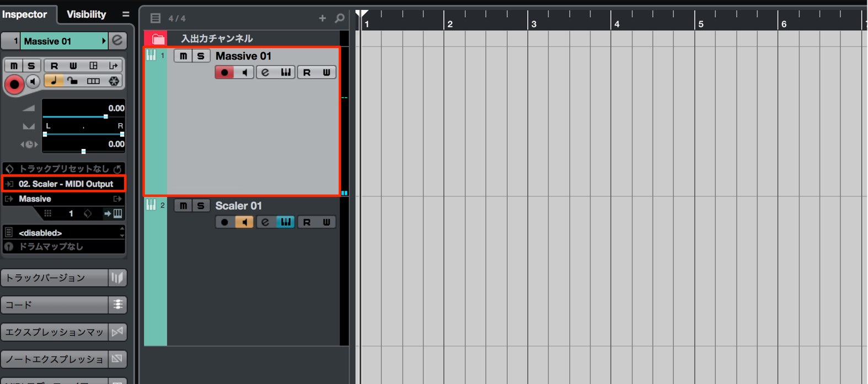Open program selector grid icon
Screen dimensions: 868x384
(x=48, y=214)
